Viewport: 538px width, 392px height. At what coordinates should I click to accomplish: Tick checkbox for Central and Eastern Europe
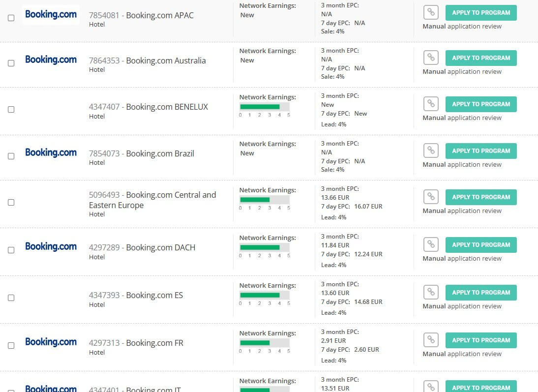click(x=11, y=203)
